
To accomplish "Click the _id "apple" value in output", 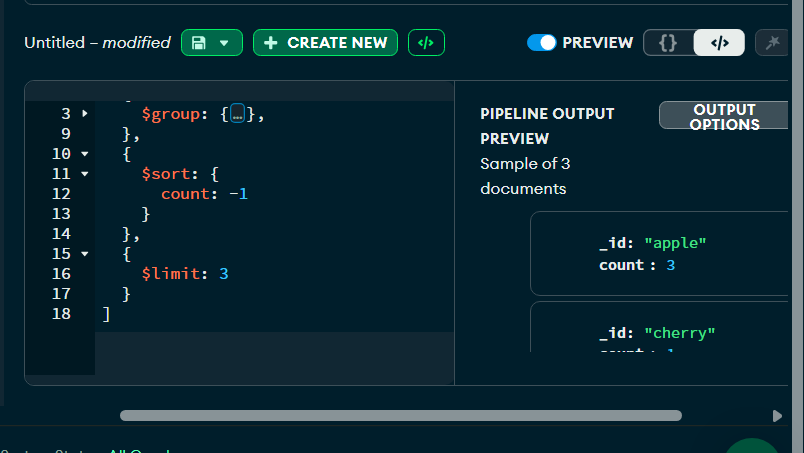I will click(675, 243).
